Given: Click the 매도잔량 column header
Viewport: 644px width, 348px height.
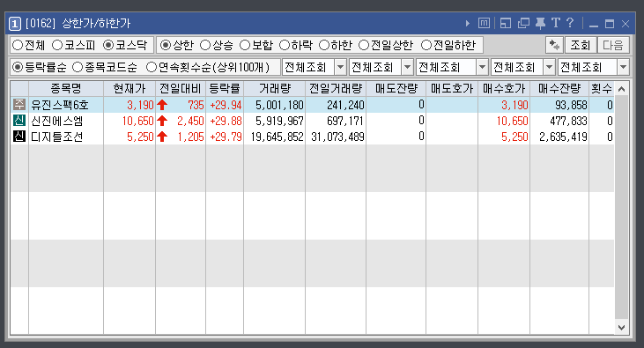Looking at the screenshot, I should point(396,88).
